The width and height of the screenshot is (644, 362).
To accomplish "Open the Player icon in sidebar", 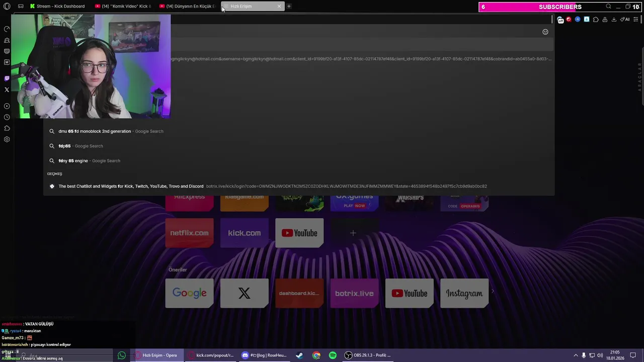I will pyautogui.click(x=7, y=106).
